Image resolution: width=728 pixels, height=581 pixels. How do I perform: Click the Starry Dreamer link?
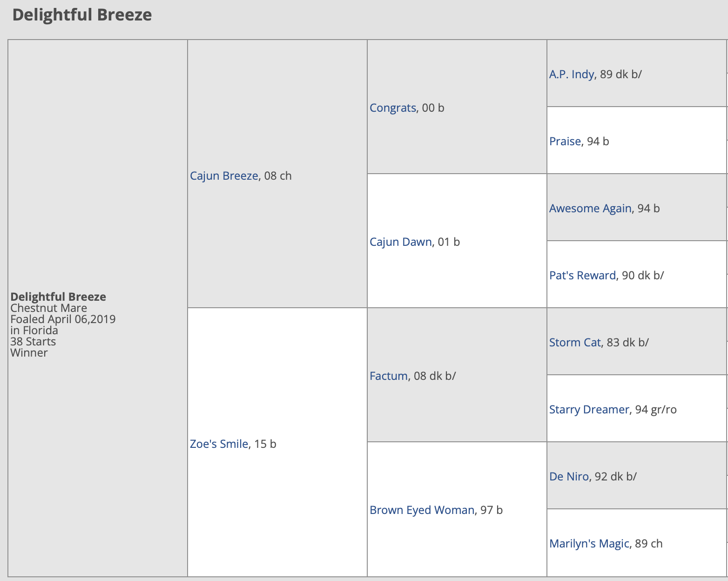pyautogui.click(x=589, y=410)
